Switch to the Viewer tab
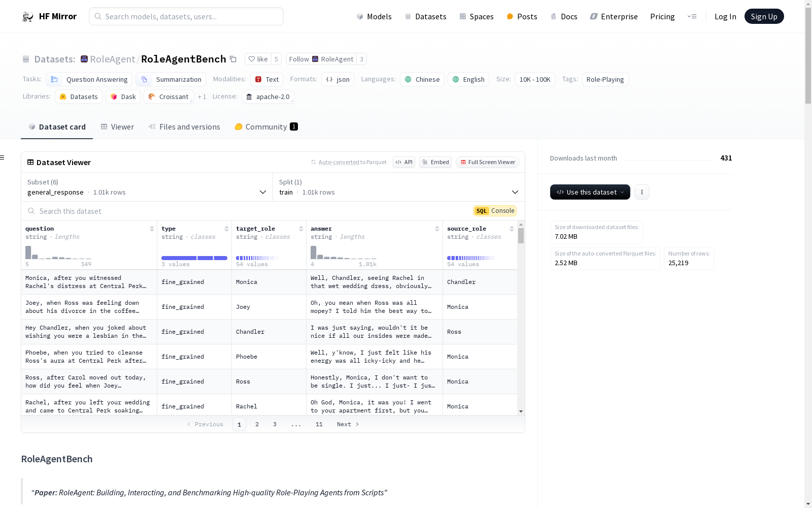 click(x=117, y=127)
